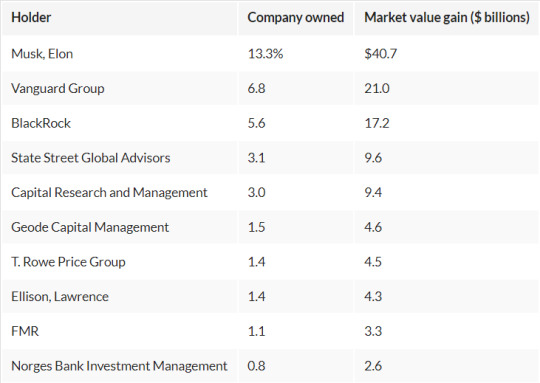The width and height of the screenshot is (540, 383).
Task: Select Norges Bank Investment Management cell
Action: 119,366
